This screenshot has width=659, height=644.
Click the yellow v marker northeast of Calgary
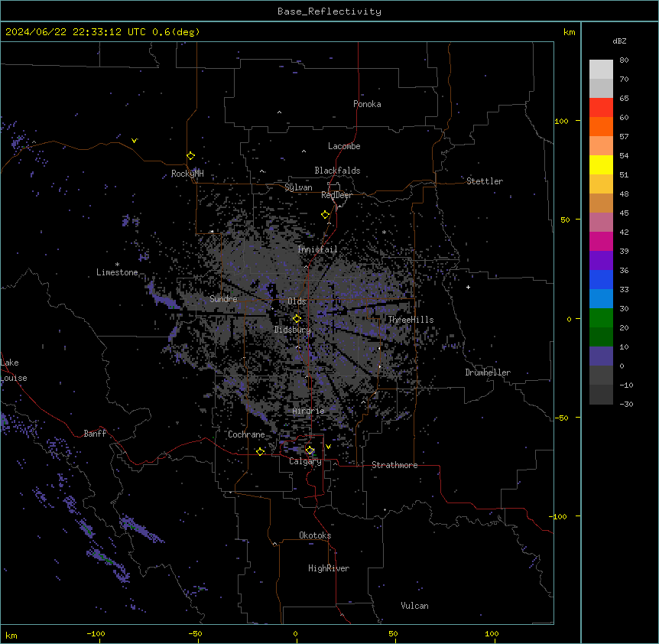328,447
